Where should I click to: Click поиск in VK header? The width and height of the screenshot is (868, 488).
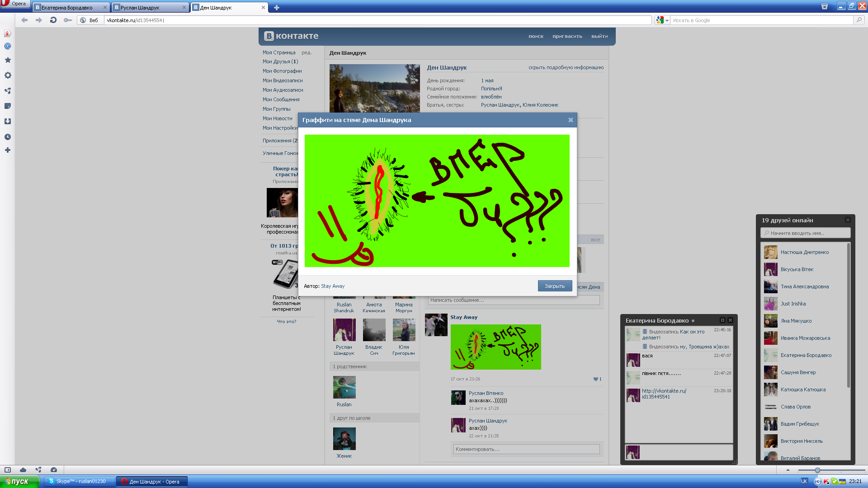click(x=536, y=36)
